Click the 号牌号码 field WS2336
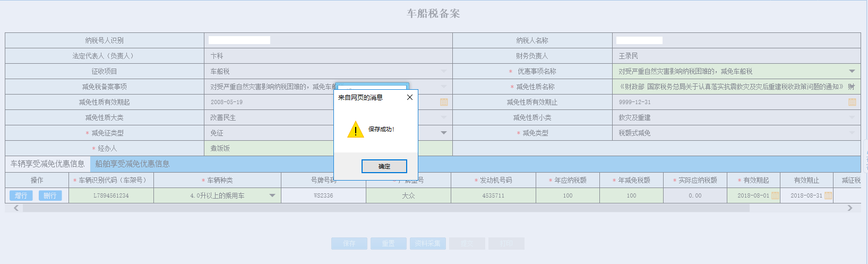Viewport: 868px width, 264px height. 323,195
